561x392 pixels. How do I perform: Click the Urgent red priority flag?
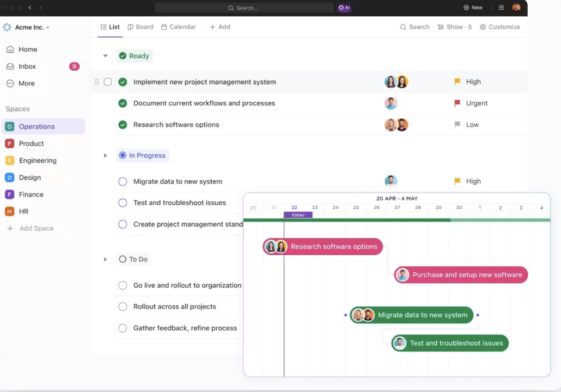click(x=457, y=103)
